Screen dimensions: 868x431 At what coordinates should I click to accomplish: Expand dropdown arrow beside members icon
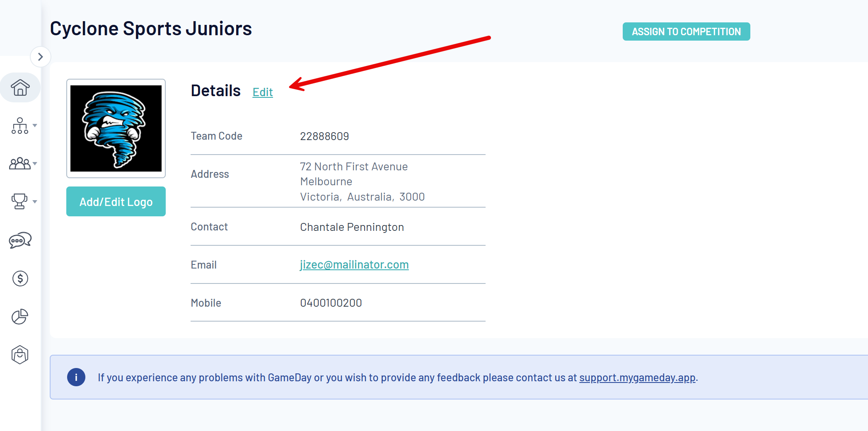[x=35, y=163]
